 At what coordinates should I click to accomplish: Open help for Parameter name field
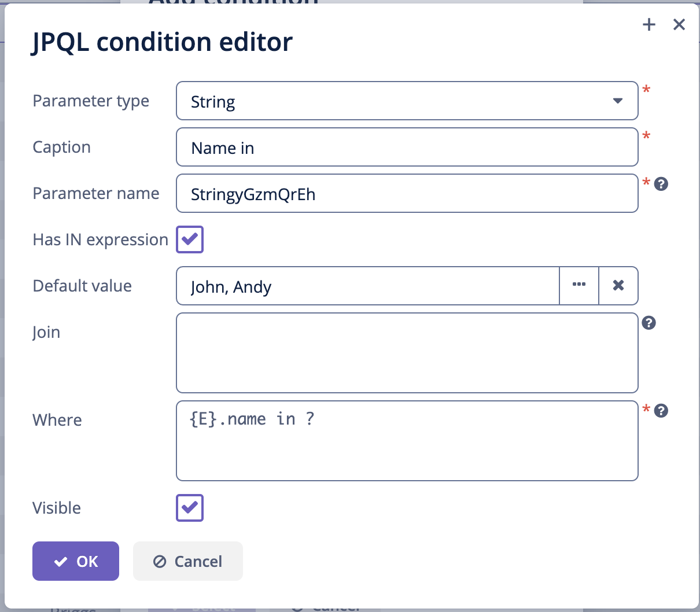point(660,183)
